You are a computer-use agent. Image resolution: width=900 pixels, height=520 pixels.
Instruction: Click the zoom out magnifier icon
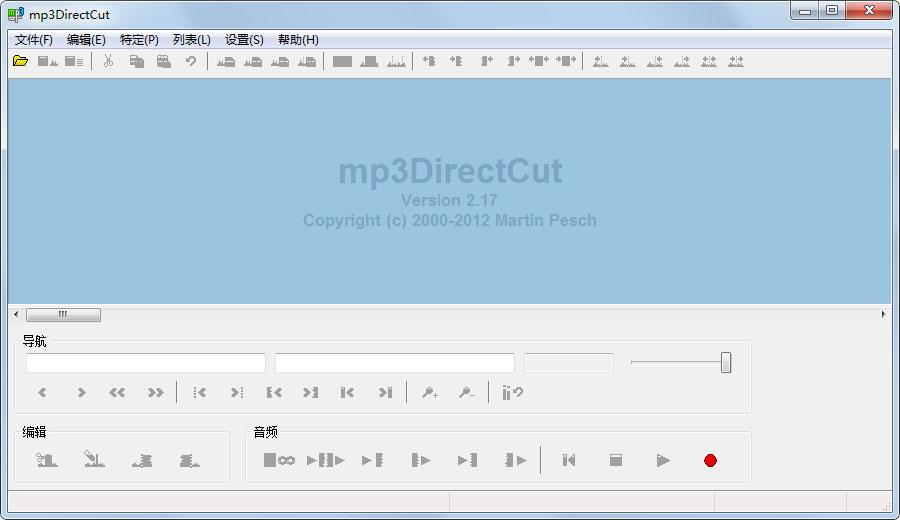point(466,393)
